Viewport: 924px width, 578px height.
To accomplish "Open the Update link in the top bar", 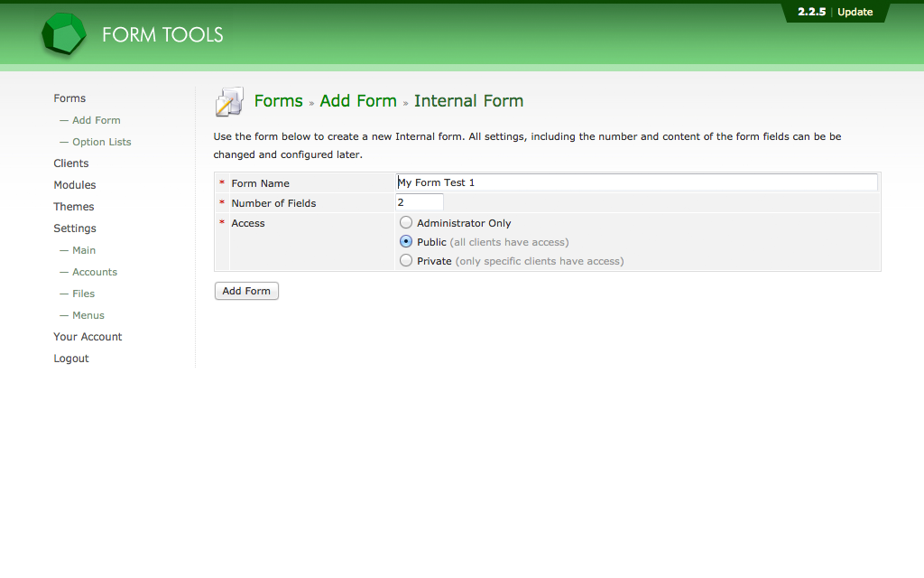I will pos(854,12).
